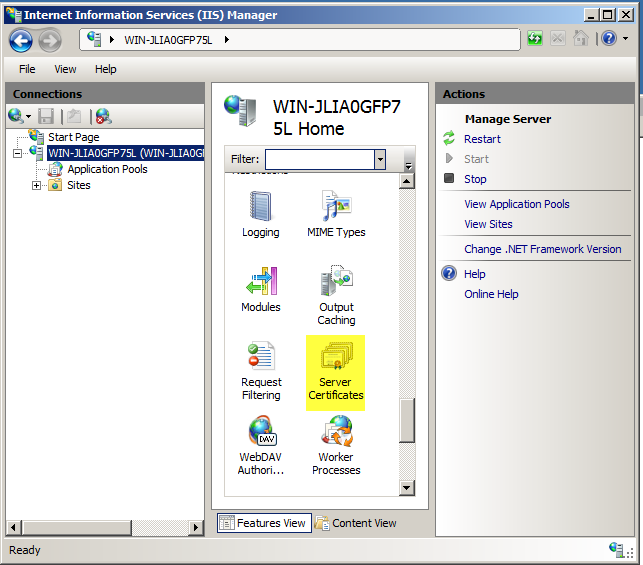Open the View menu

[65, 69]
